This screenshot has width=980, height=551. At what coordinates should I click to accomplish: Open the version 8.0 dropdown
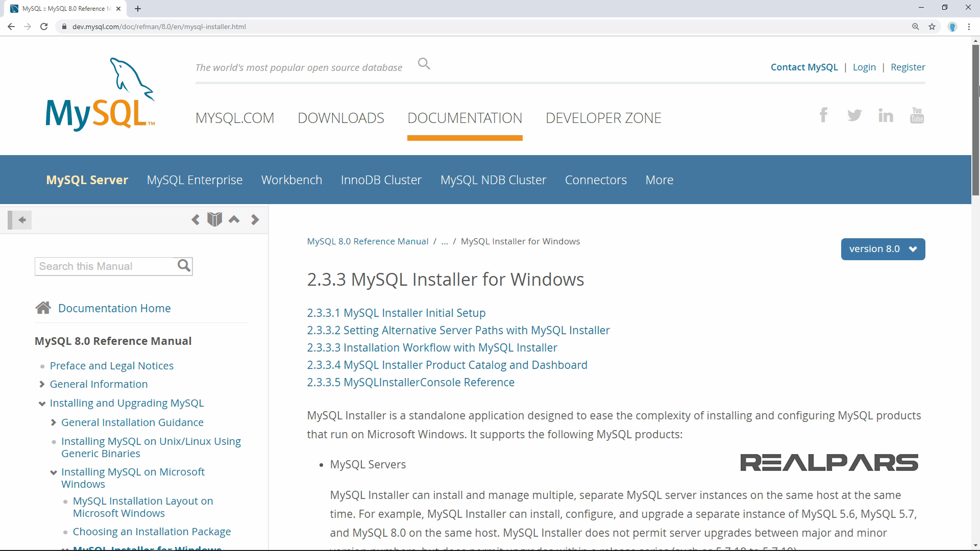tap(883, 249)
